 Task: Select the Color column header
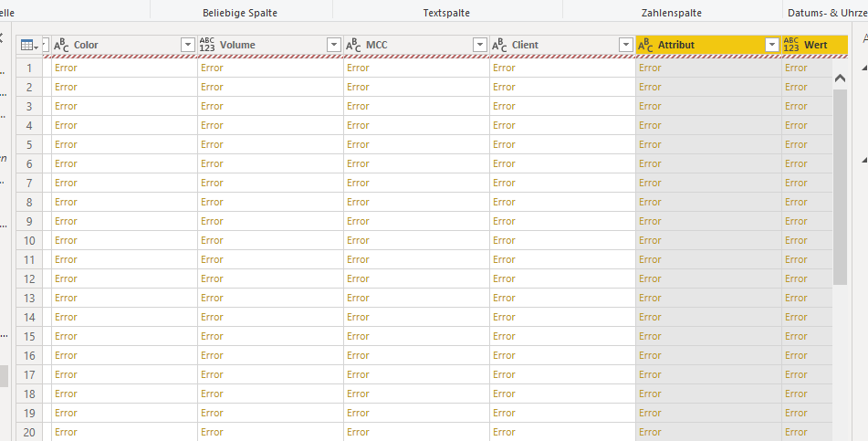pos(124,45)
